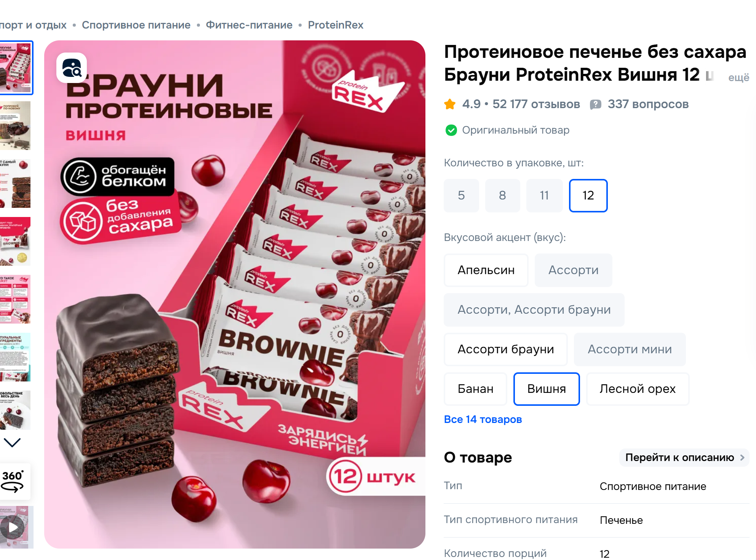Open 'Фитнес-питание' breadcrumb

coord(249,25)
